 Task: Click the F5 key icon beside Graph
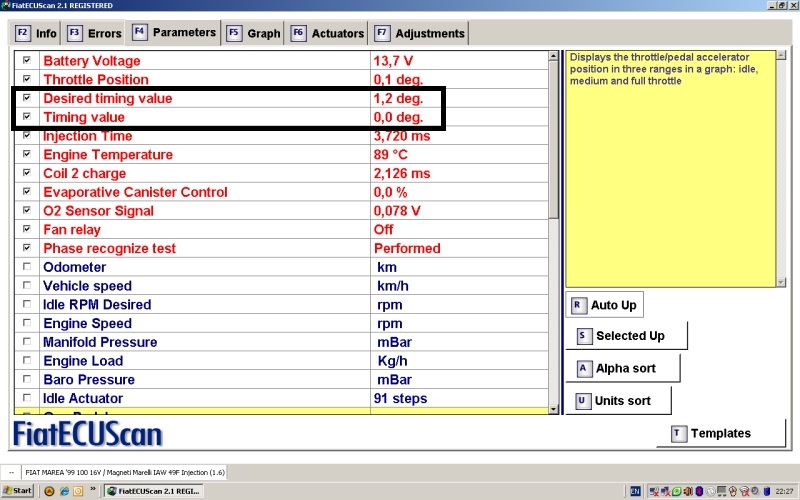click(x=234, y=33)
